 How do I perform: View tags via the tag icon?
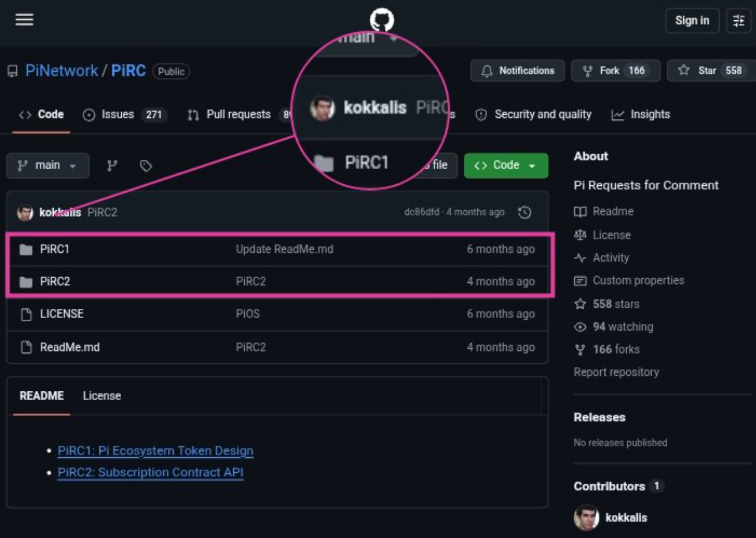point(146,166)
